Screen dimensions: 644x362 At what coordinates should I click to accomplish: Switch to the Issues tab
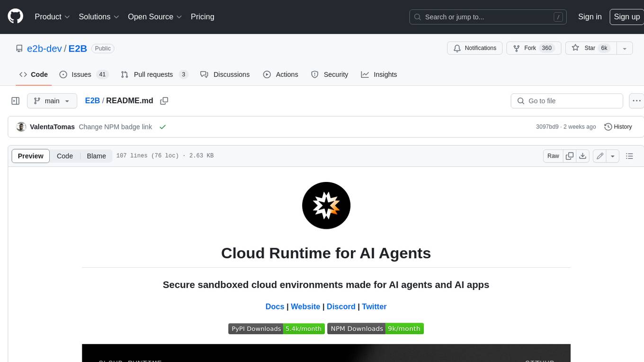click(83, 74)
